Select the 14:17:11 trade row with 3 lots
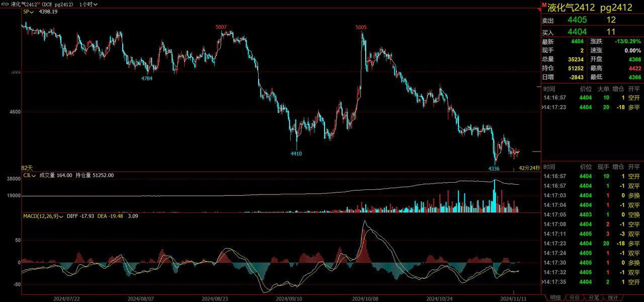644x302 pixels. 592,234
